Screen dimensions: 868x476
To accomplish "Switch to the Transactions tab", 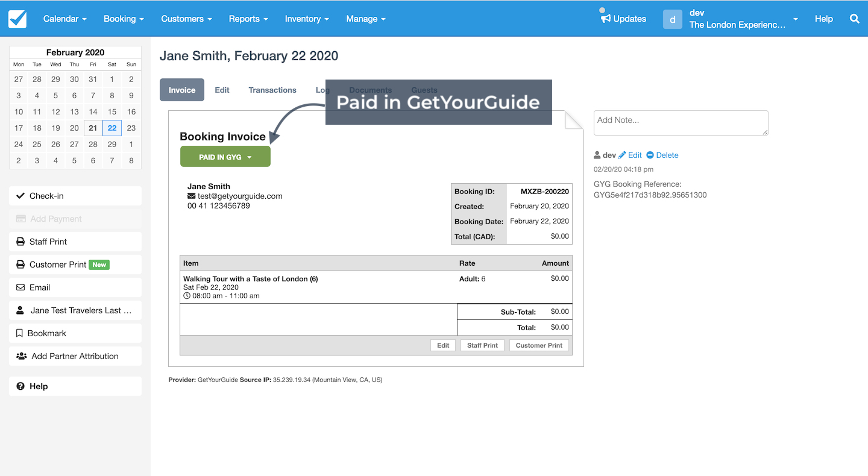I will point(272,90).
